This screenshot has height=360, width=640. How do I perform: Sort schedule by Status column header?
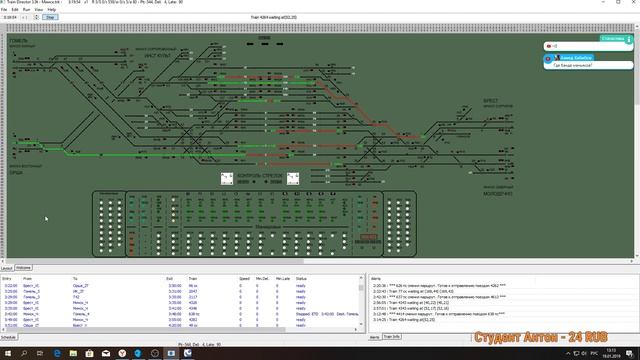point(301,278)
